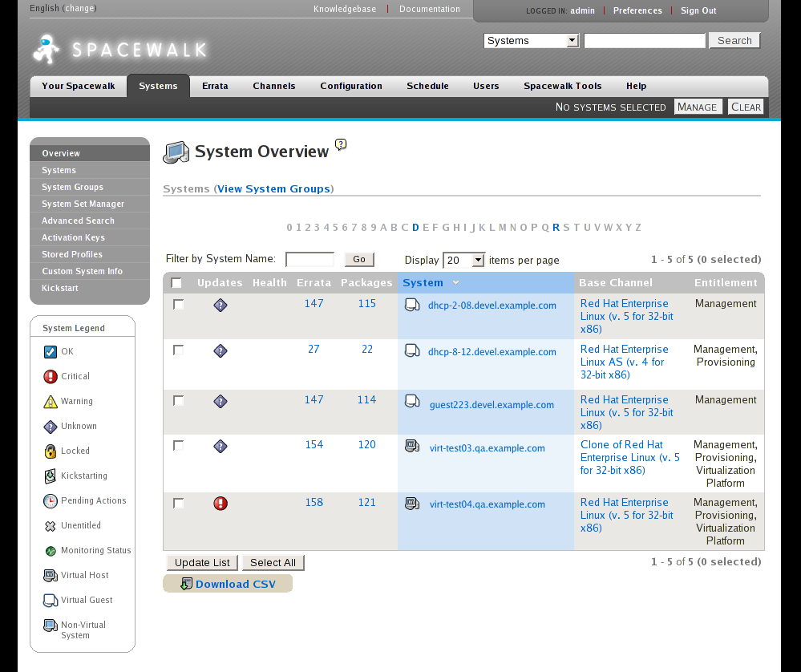801x672 pixels.
Task: Check the box for virt-test04.qa.example.com
Action: [x=178, y=504]
